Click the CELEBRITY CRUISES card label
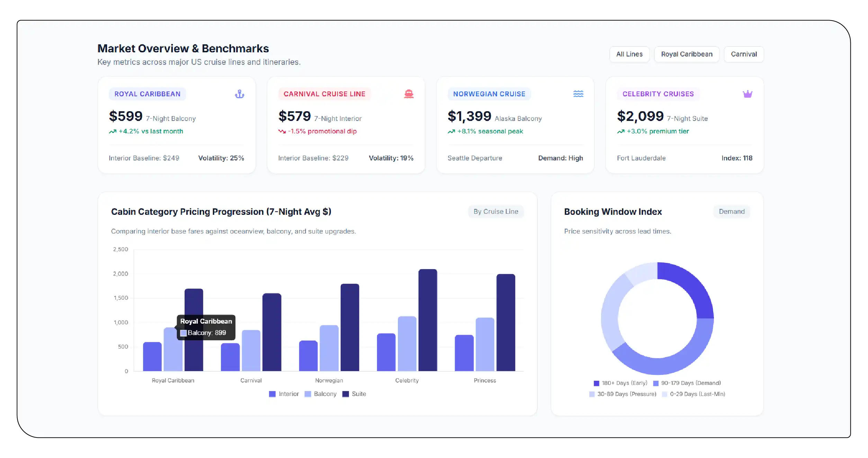The width and height of the screenshot is (868, 458). tap(658, 94)
